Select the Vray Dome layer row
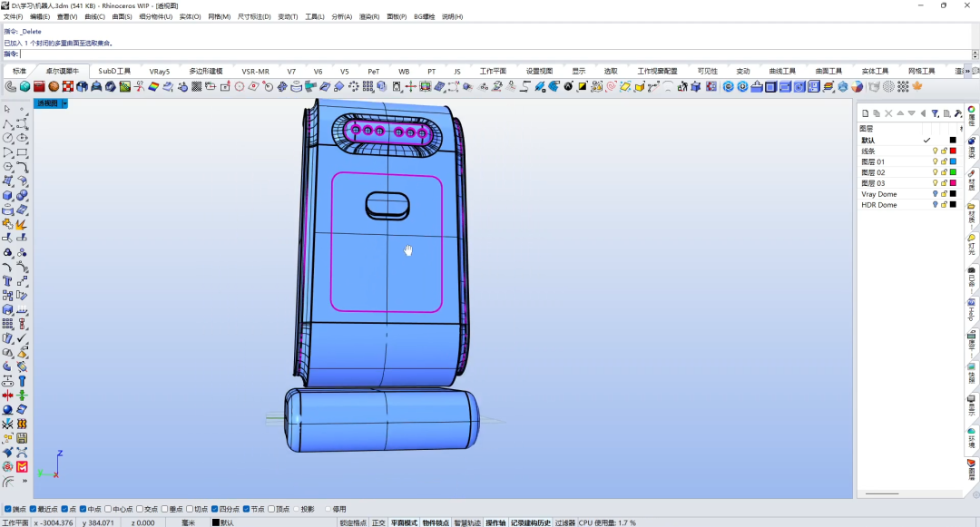Image resolution: width=980 pixels, height=527 pixels. (908, 194)
